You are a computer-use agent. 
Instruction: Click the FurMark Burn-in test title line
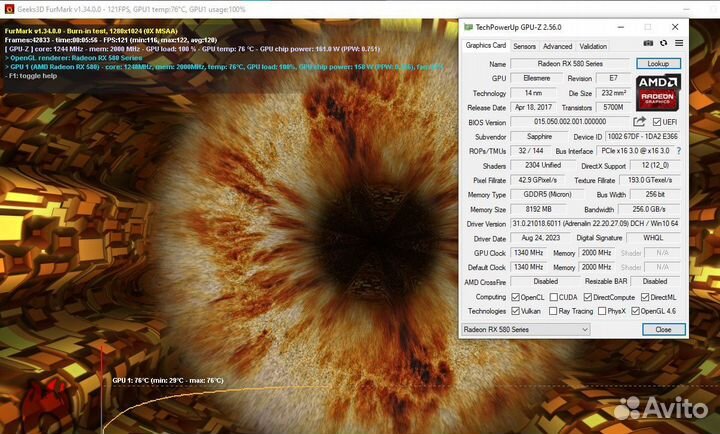point(91,31)
